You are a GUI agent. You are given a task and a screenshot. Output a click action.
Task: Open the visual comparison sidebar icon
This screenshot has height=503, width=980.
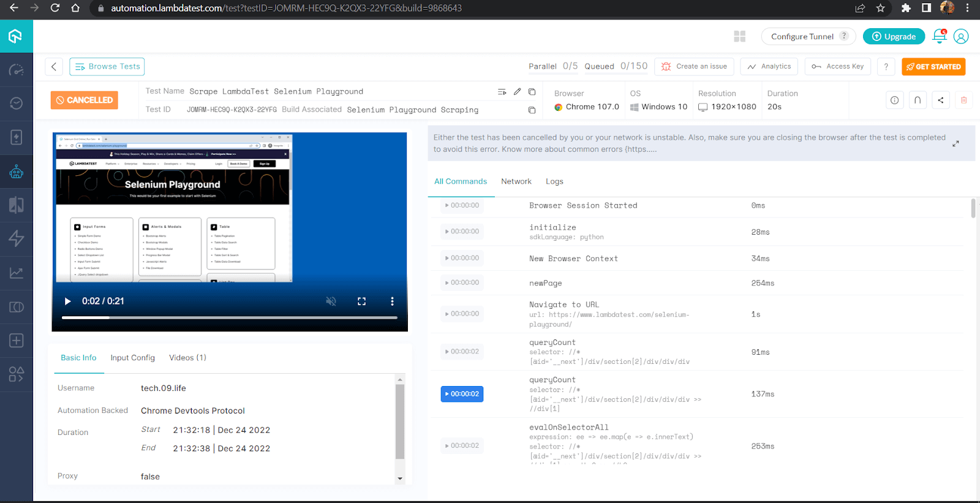pyautogui.click(x=16, y=205)
